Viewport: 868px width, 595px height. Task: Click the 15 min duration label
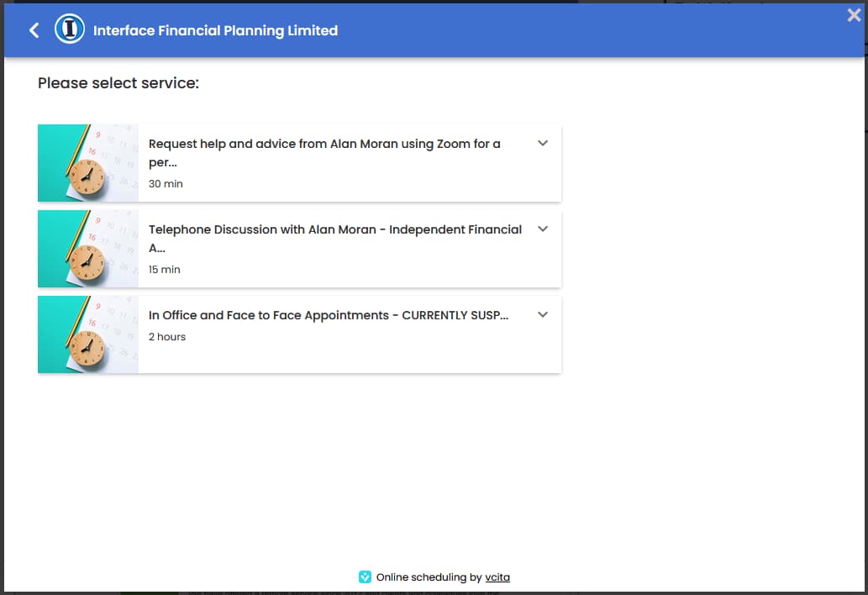165,270
